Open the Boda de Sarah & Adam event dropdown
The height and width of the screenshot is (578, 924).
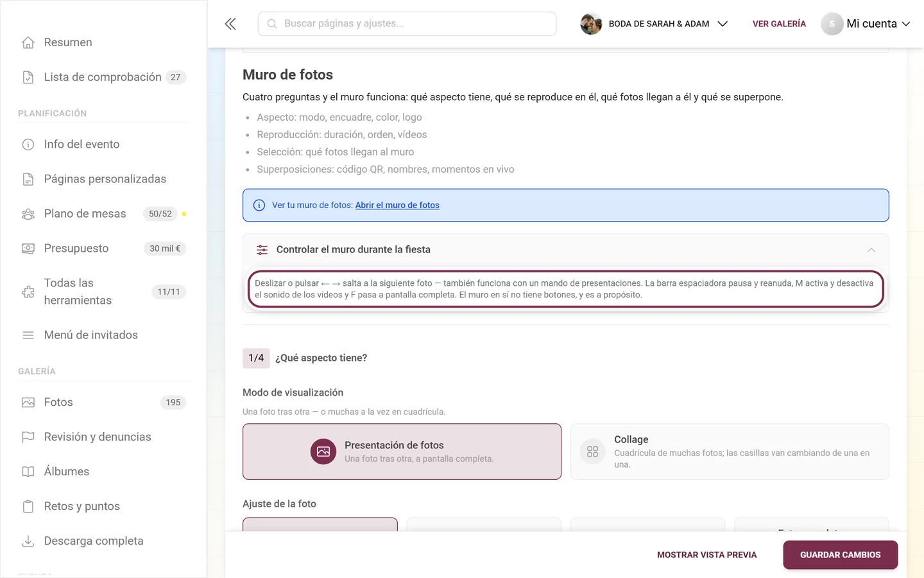(x=654, y=24)
